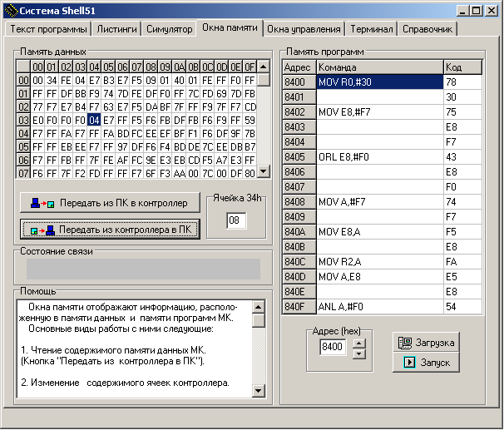Select data cell 59 in row 03
Screen dimensions: 504x430
tap(250, 121)
